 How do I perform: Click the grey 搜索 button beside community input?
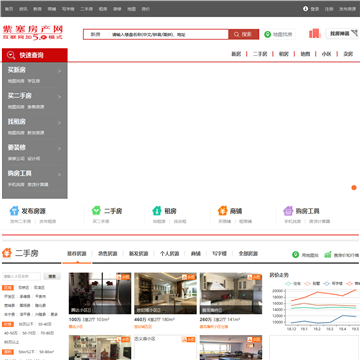click(52, 276)
